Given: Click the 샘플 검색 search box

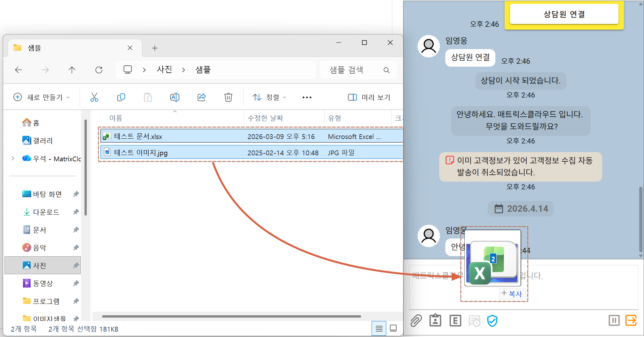Looking at the screenshot, I should 354,70.
